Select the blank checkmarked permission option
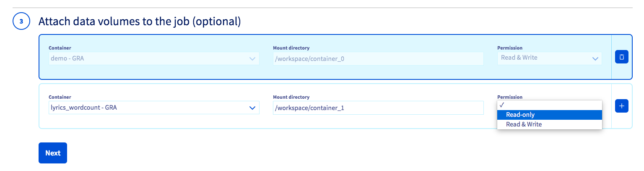This screenshot has width=644, height=171. (550, 105)
